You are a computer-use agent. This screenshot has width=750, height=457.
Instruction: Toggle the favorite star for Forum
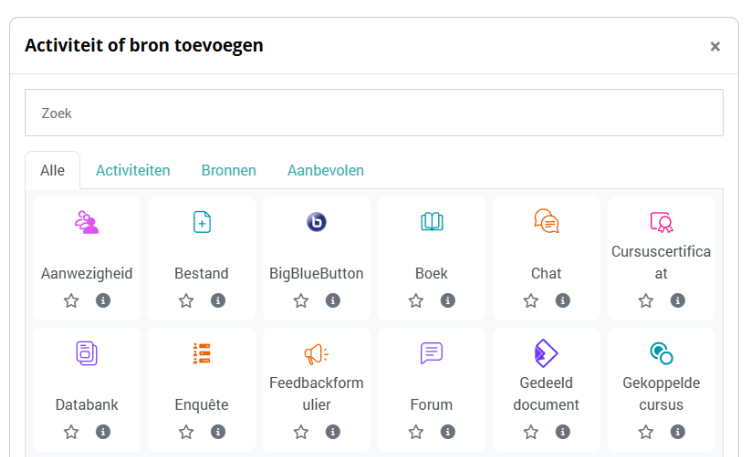(416, 432)
